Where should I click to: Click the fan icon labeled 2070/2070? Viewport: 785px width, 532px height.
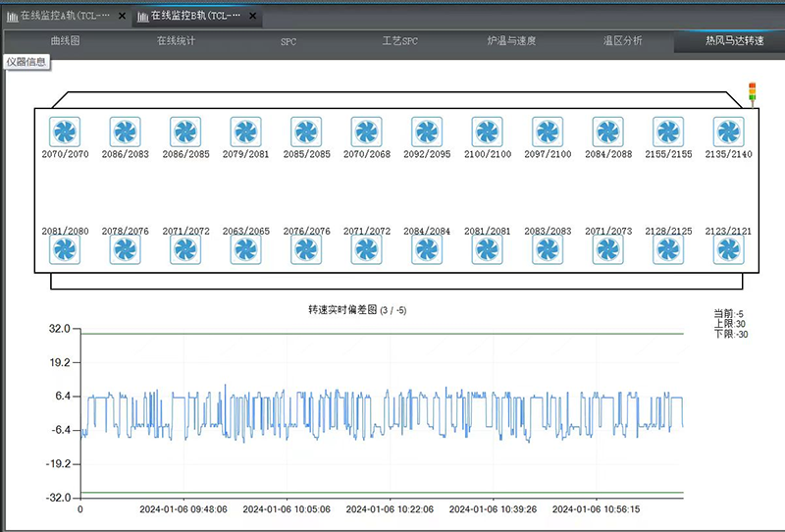[65, 132]
